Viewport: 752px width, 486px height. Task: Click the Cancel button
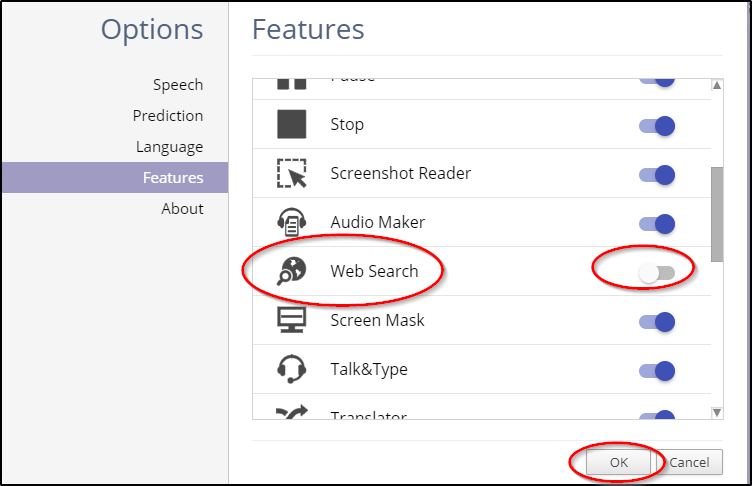(689, 462)
